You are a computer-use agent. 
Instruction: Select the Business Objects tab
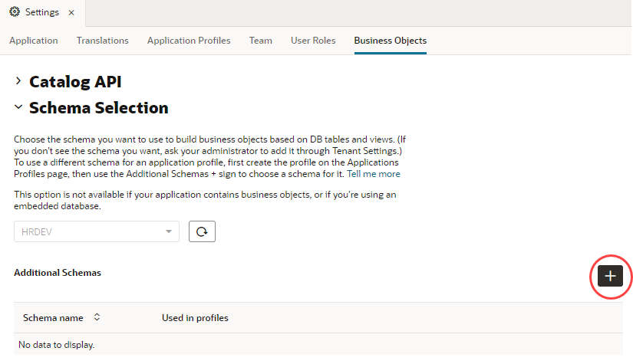tap(390, 41)
